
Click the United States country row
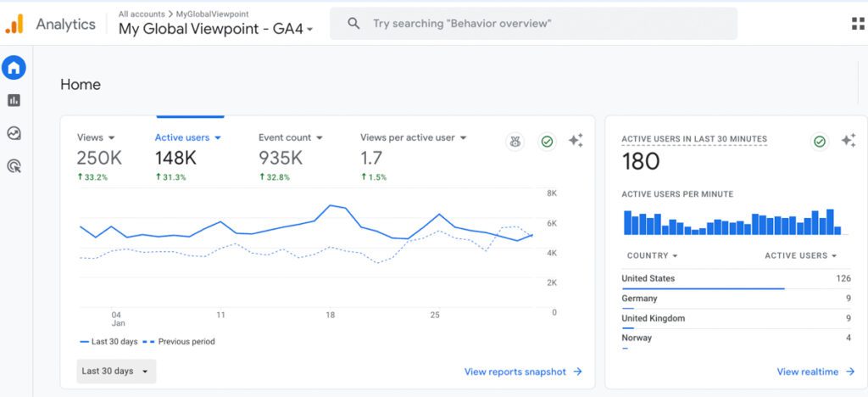point(737,279)
